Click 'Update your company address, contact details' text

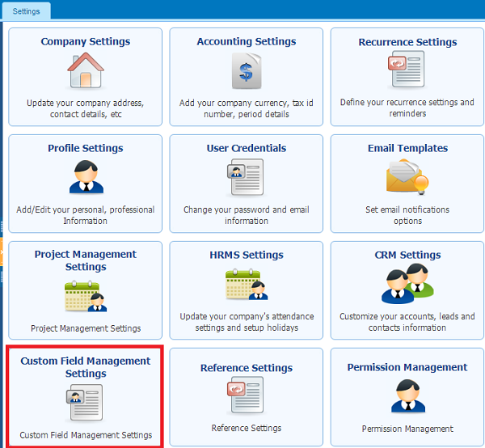(86, 108)
